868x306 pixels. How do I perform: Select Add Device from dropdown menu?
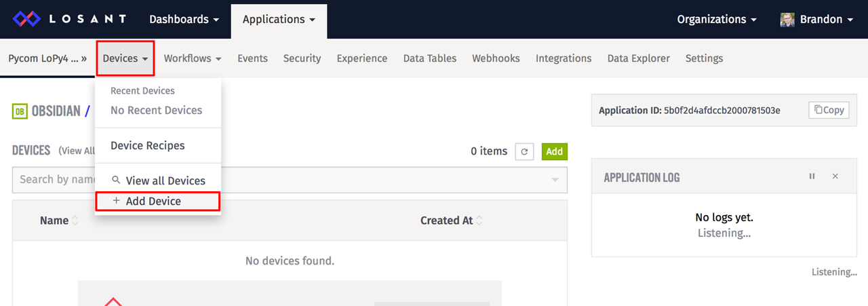click(157, 201)
